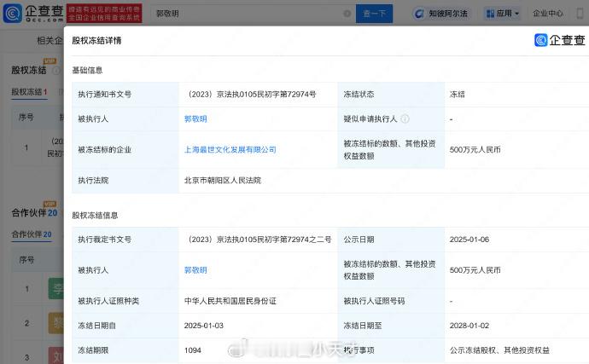The height and width of the screenshot is (364, 589).
Task: Open the red banner ad beside logo
Action: [x=104, y=13]
